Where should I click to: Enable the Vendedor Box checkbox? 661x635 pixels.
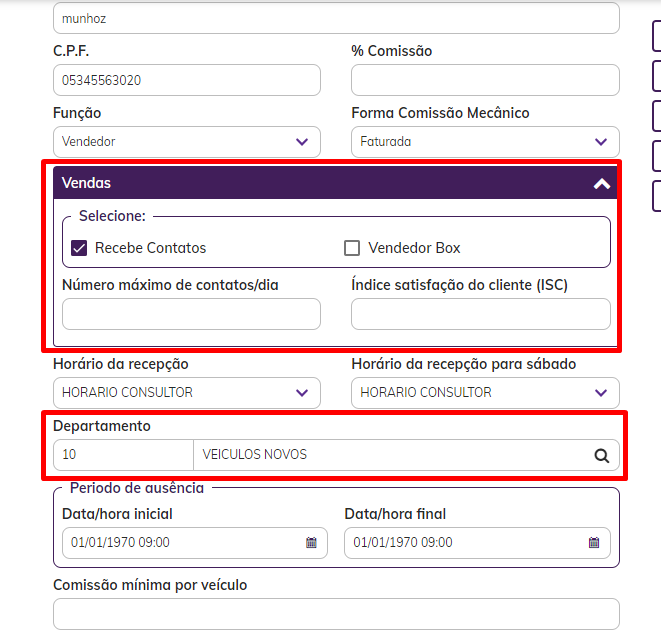click(352, 248)
